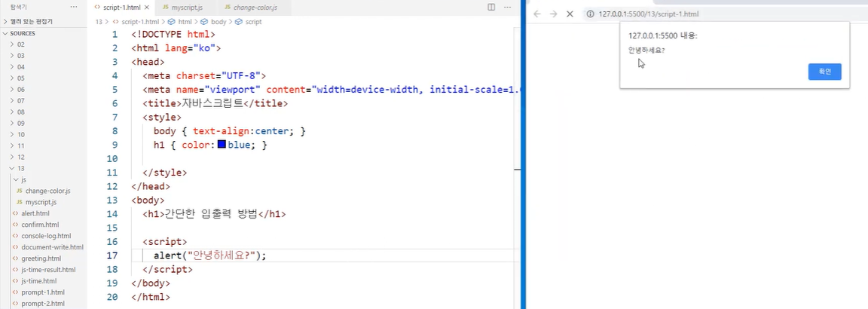The height and width of the screenshot is (309, 868).
Task: Click the site information icon in address bar
Action: pos(590,14)
